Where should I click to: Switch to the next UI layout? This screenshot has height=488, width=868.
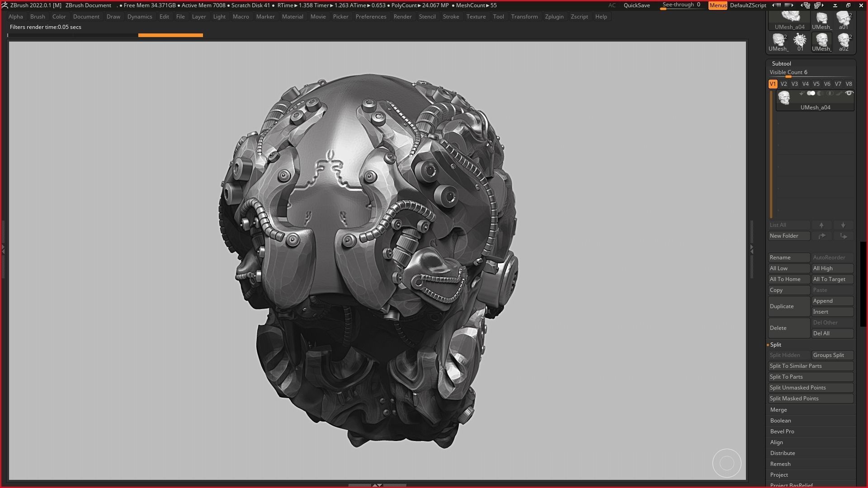coord(819,5)
